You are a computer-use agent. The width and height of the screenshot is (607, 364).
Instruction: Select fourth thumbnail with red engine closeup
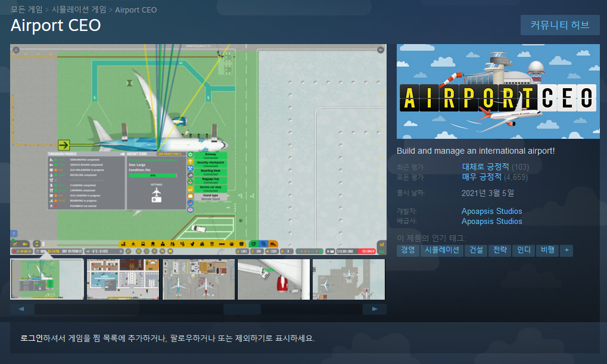pos(273,279)
